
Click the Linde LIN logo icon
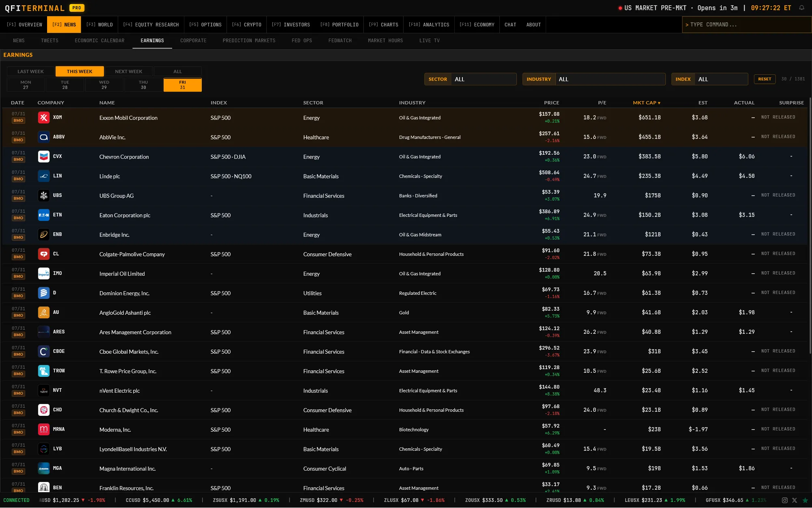tap(44, 176)
